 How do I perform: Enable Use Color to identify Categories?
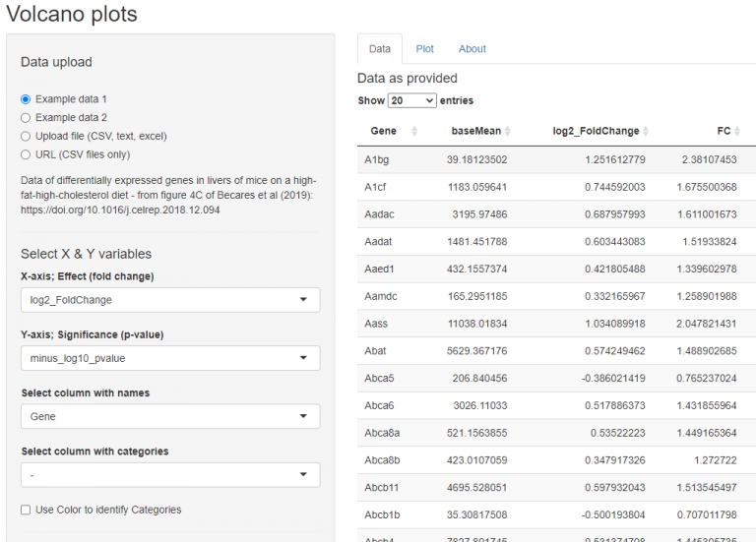coord(27,510)
